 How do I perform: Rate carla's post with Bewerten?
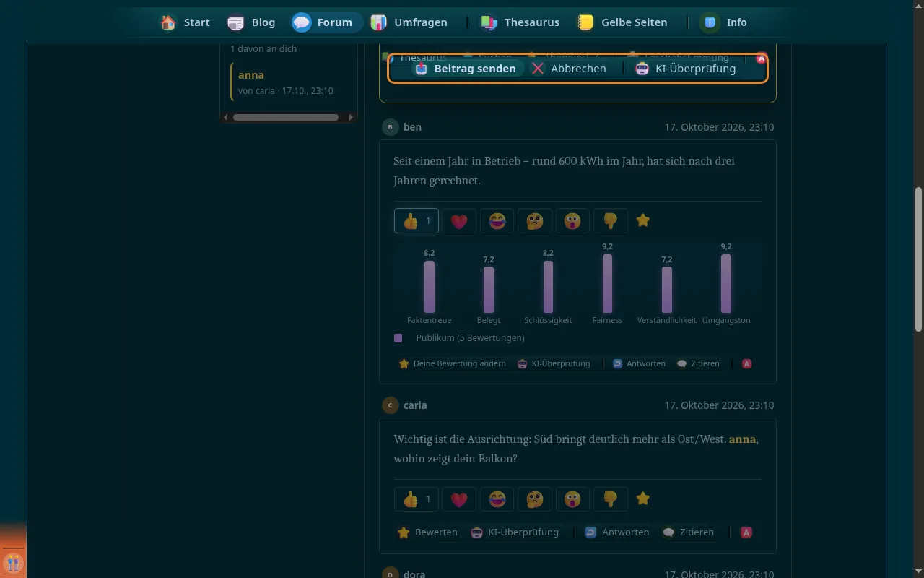tap(427, 532)
